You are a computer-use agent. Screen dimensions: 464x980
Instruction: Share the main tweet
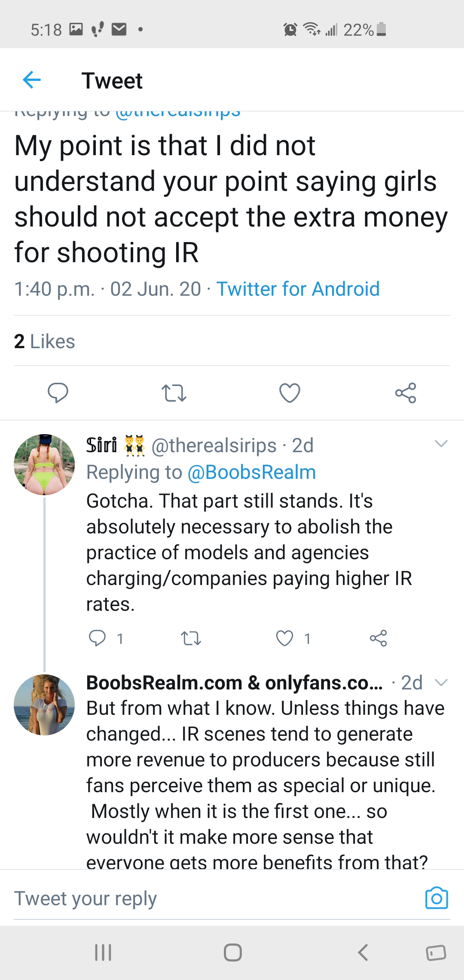(x=406, y=393)
